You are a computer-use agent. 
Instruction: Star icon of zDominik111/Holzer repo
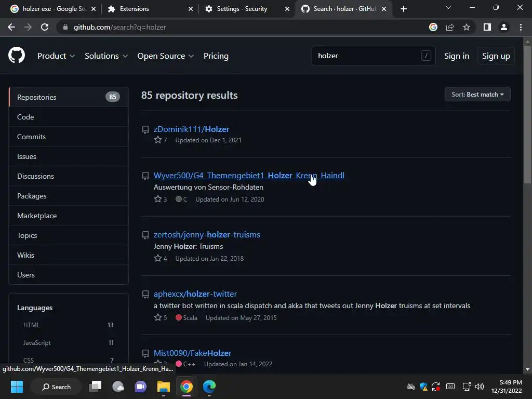(158, 140)
